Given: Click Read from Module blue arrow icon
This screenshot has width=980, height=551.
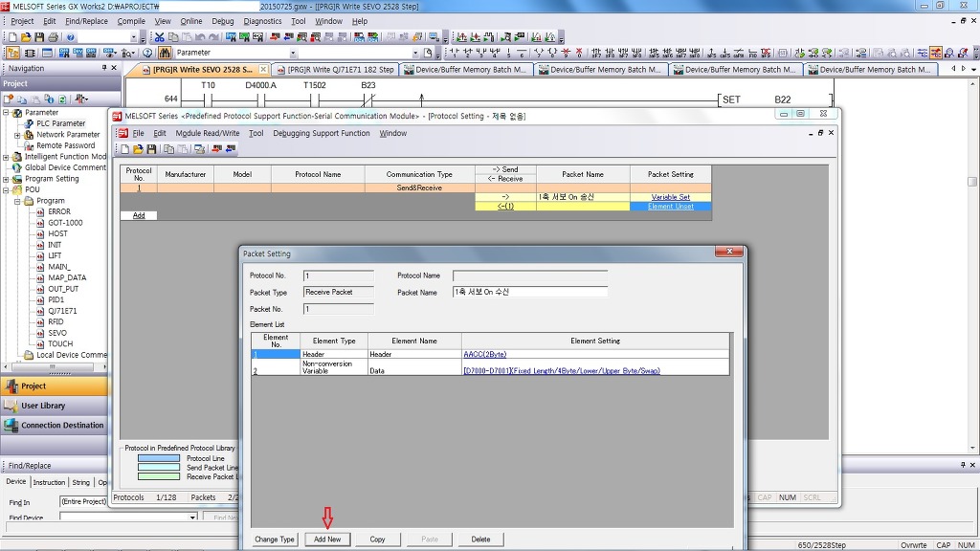Looking at the screenshot, I should [231, 149].
